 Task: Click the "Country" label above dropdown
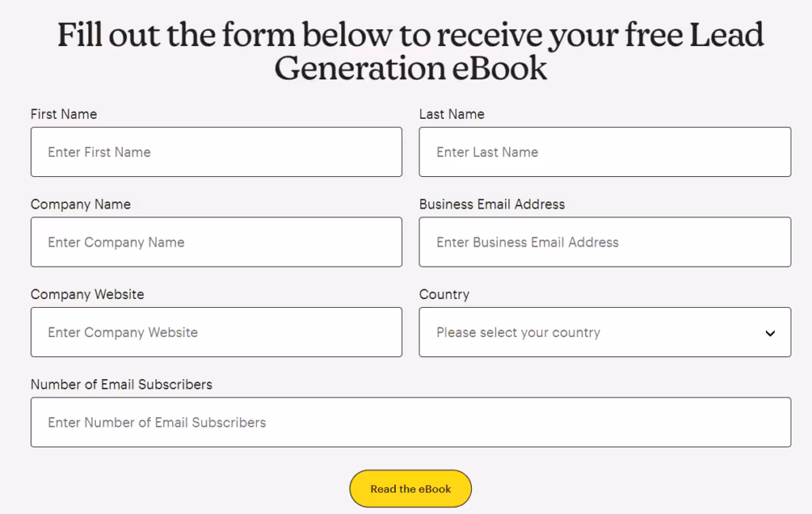tap(444, 294)
